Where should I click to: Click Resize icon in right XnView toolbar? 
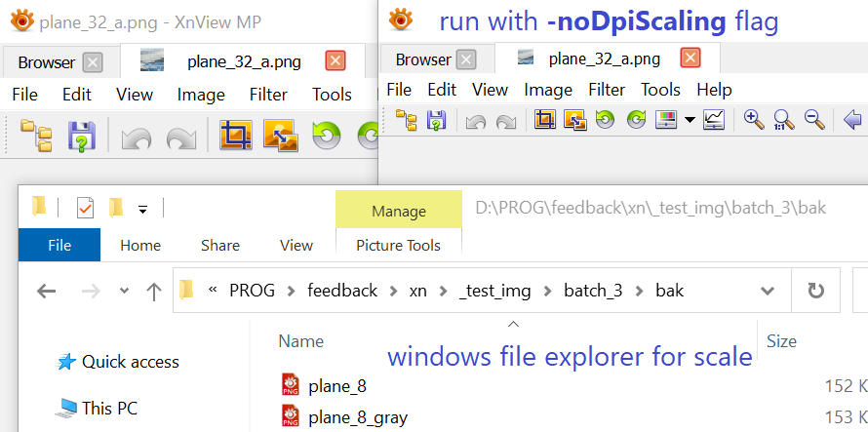tap(574, 119)
